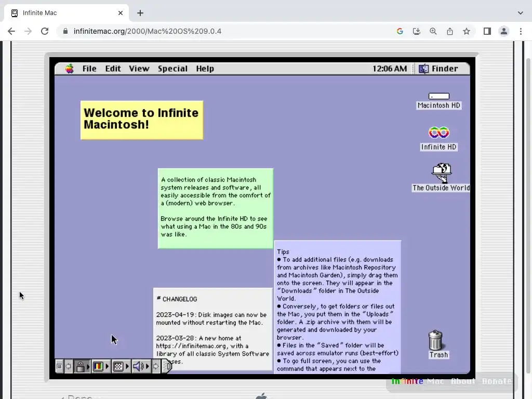532x399 pixels.
Task: View site security padlock info
Action: coord(65,31)
